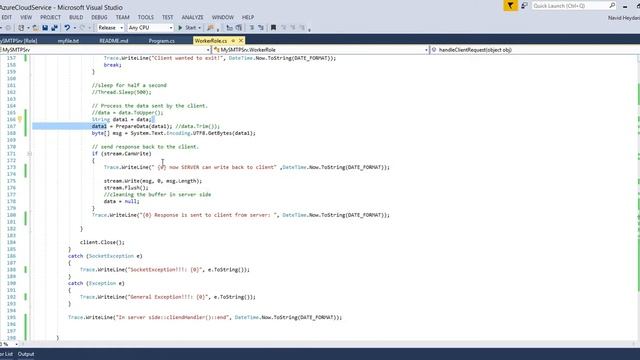
Task: Click the stream.Flush(); code line
Action: pos(127,188)
